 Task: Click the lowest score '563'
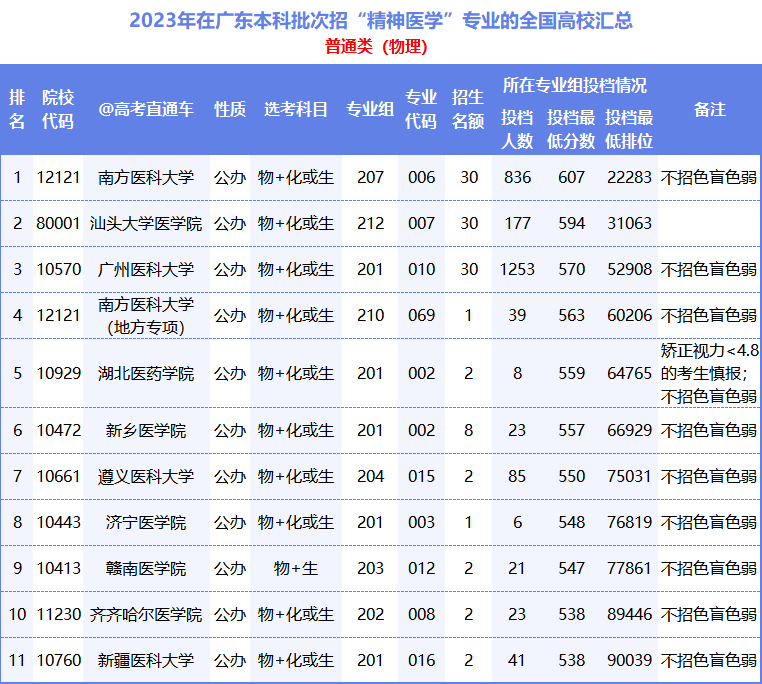coord(572,316)
